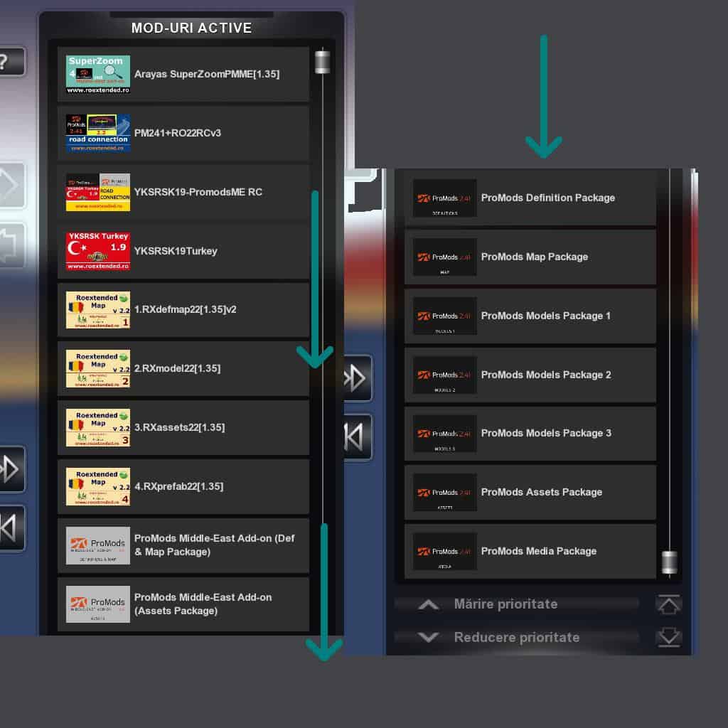Click the ProMods Map Package logo icon
728x728 pixels.
444,257
